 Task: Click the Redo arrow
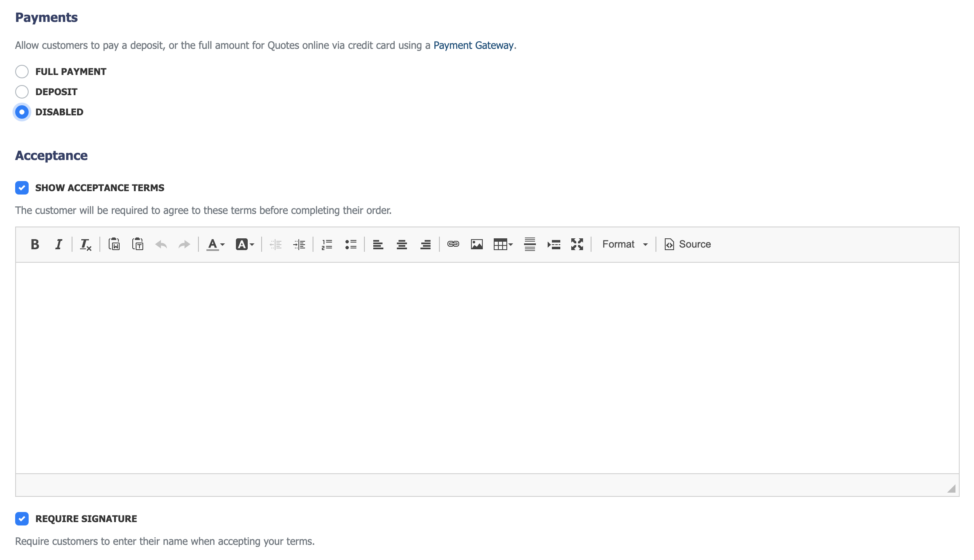pos(185,244)
